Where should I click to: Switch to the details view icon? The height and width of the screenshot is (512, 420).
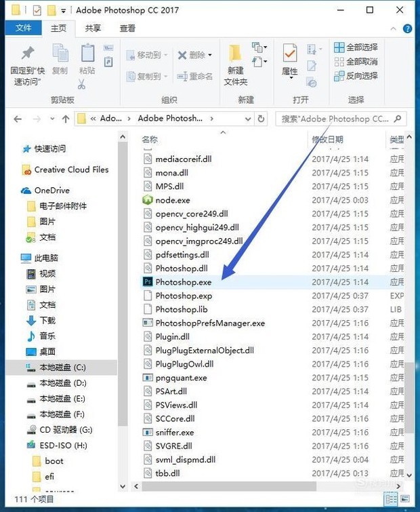click(x=391, y=500)
